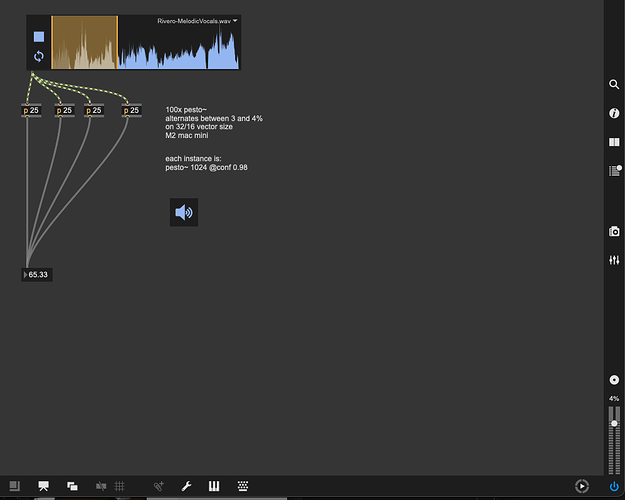Click the debug probe icon in bottom toolbar
Viewport: 625px width, 500px height.
(x=159, y=486)
